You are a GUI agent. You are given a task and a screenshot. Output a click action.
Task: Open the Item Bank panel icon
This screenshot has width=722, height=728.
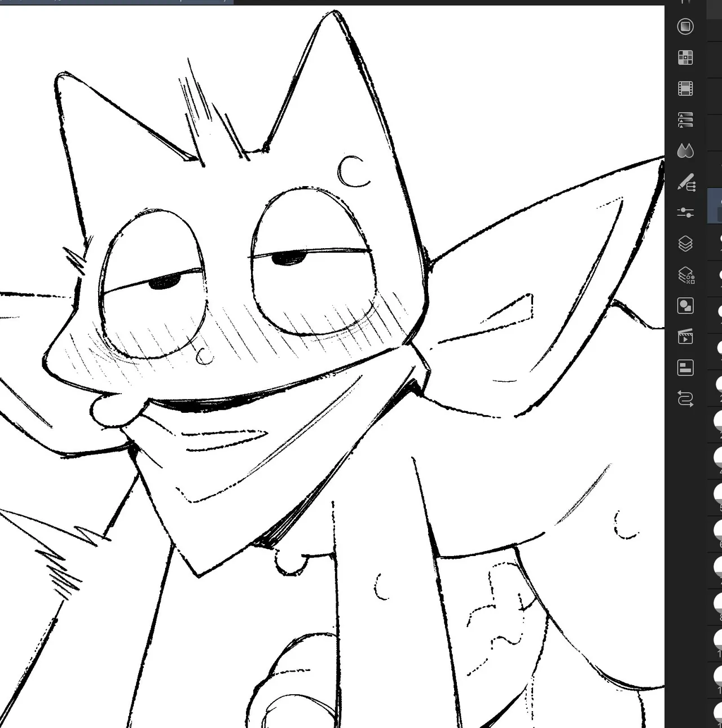click(x=685, y=368)
